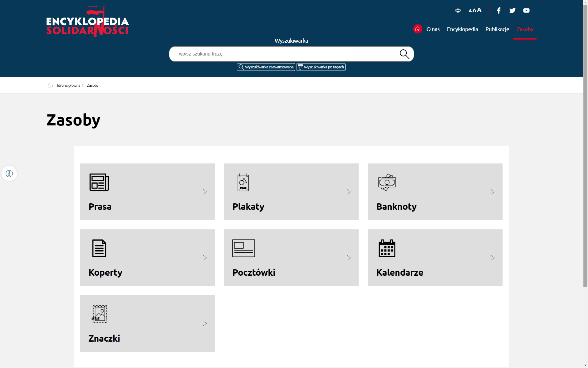Click the red home icon in navigation
588x368 pixels.
[x=417, y=29]
